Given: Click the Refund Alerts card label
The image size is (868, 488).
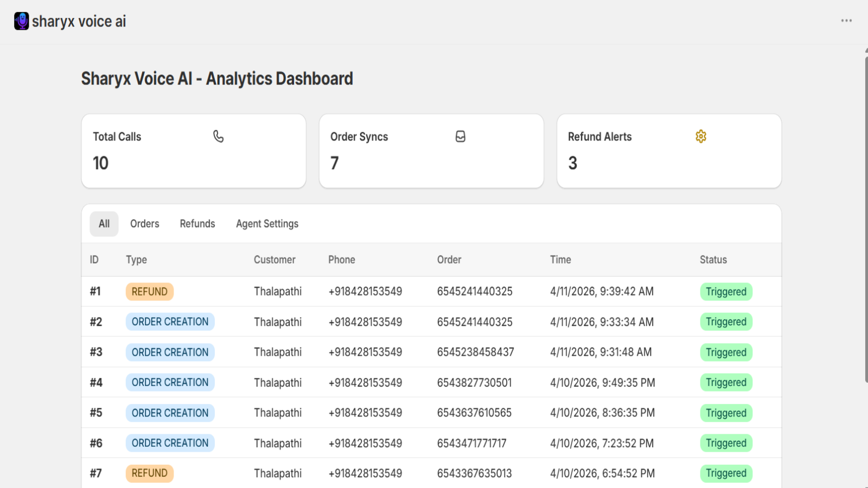Looking at the screenshot, I should tap(600, 137).
